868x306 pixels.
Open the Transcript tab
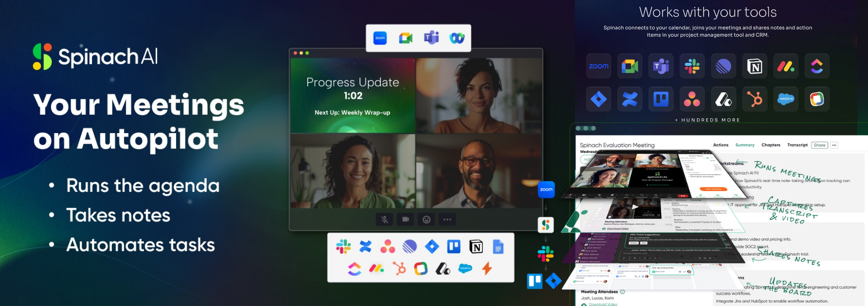click(x=797, y=145)
